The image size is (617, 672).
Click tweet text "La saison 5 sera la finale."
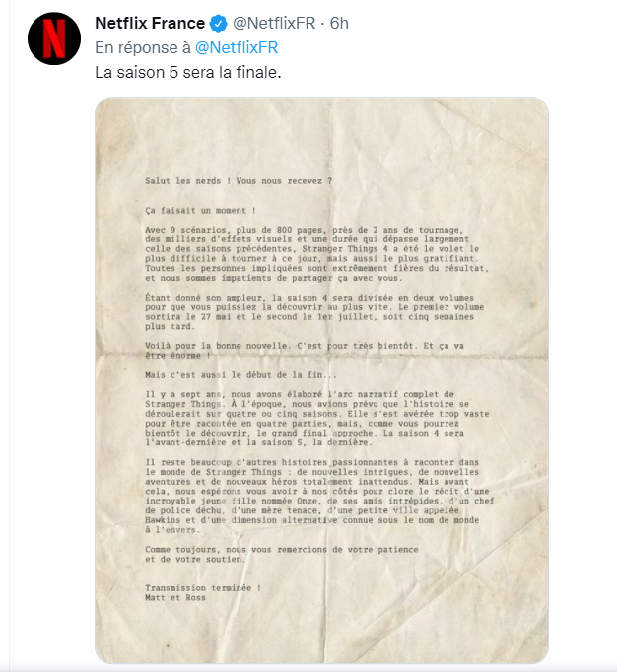tap(187, 72)
